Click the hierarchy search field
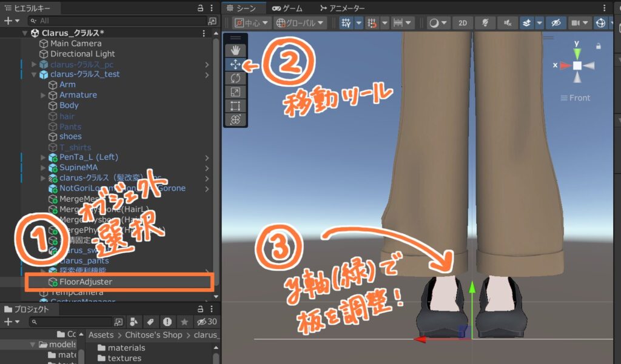 click(121, 21)
